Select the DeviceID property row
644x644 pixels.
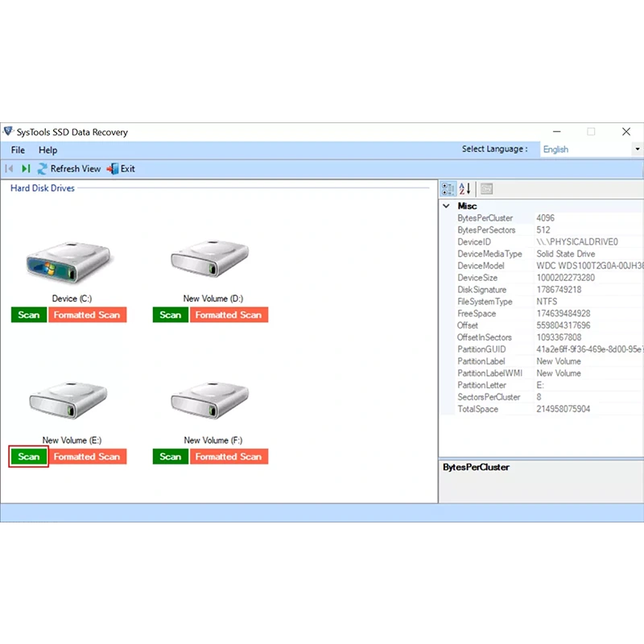click(x=550, y=242)
